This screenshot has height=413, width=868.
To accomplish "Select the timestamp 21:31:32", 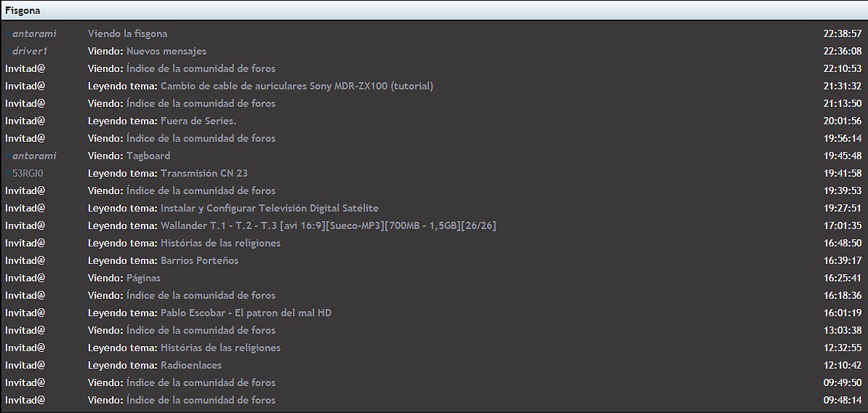I will pos(843,86).
